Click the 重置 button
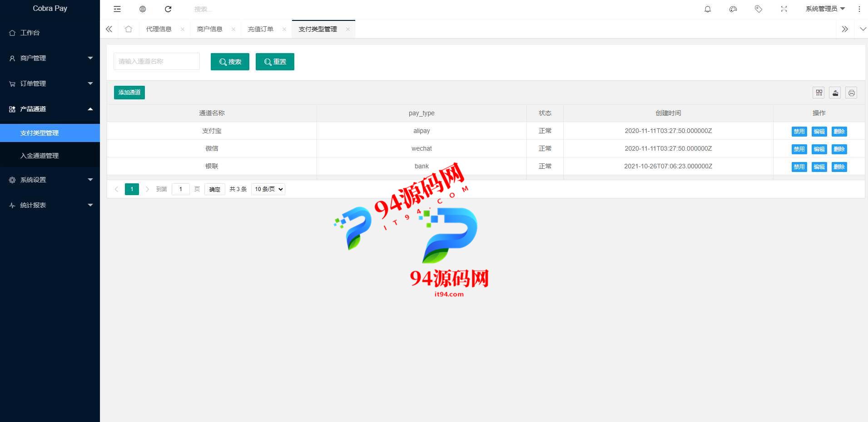 click(275, 62)
